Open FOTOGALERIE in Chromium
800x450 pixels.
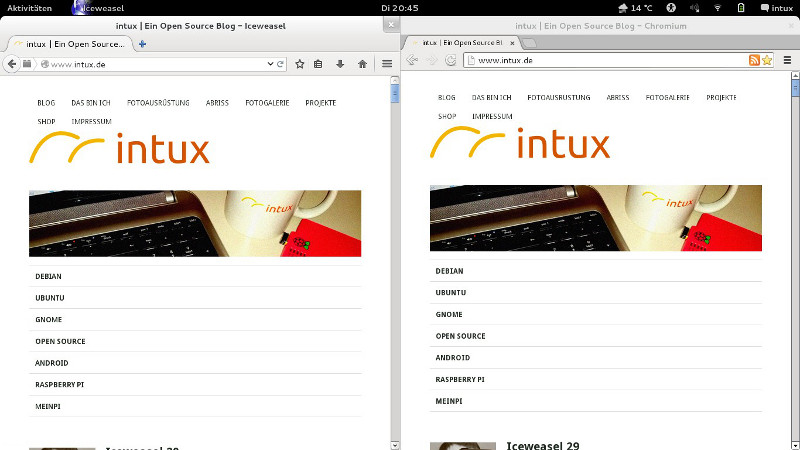668,97
